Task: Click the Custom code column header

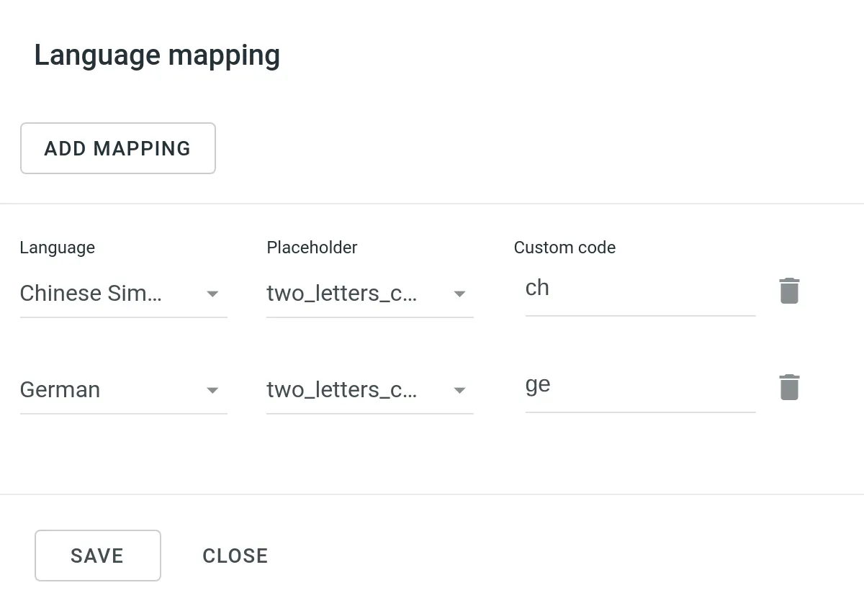Action: point(564,248)
